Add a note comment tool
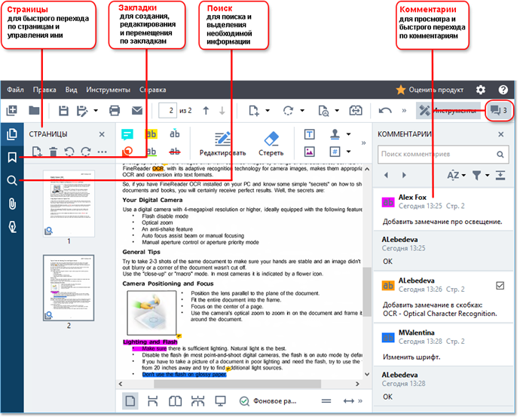This screenshot has width=520, height=420. coord(127,134)
